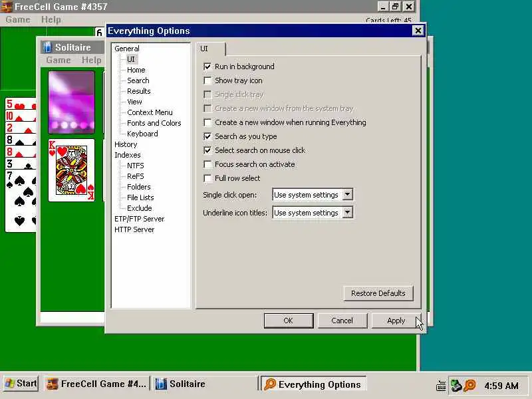Open the Game menu in Solitaire
Screen dimensions: 532x399
pos(59,60)
